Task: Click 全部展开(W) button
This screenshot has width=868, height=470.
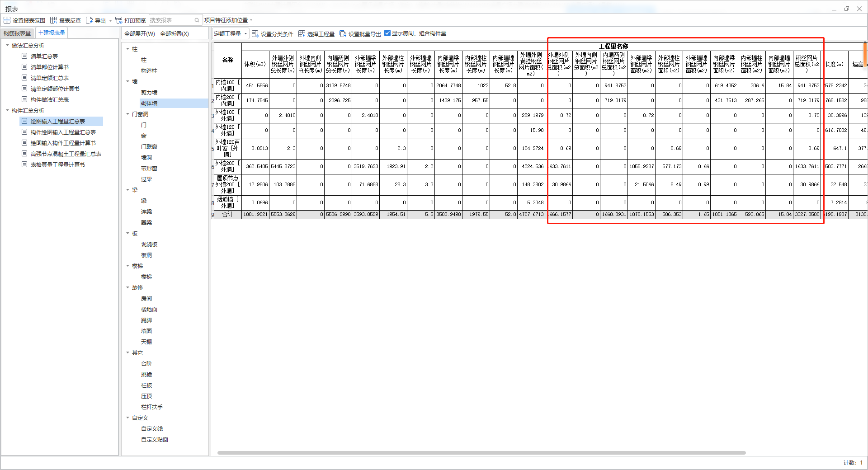Action: point(140,34)
